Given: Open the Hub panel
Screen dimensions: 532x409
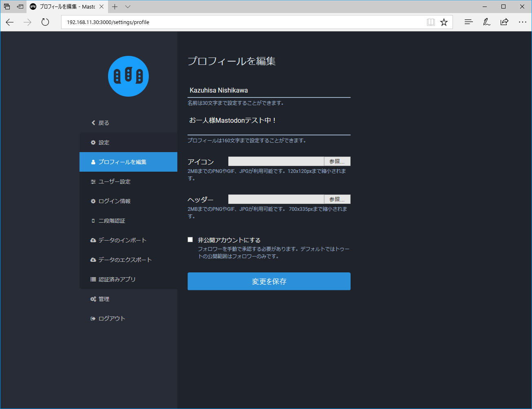Looking at the screenshot, I should click(x=468, y=22).
